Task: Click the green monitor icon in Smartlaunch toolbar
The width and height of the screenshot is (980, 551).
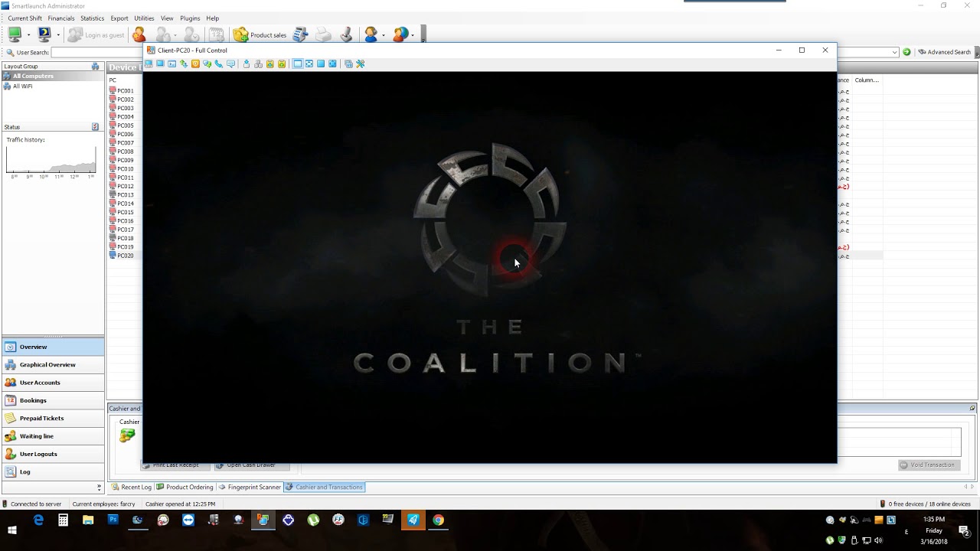Action: tap(15, 34)
